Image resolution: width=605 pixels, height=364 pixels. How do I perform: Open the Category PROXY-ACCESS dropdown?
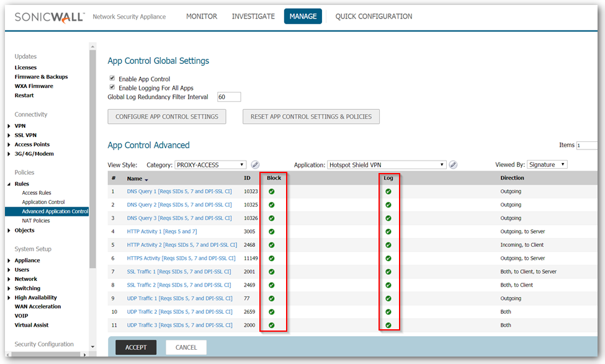pyautogui.click(x=211, y=165)
